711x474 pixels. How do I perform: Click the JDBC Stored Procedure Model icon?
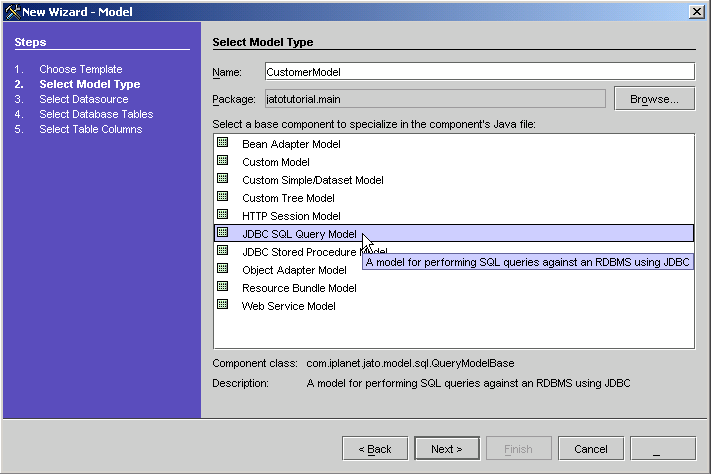click(x=222, y=250)
